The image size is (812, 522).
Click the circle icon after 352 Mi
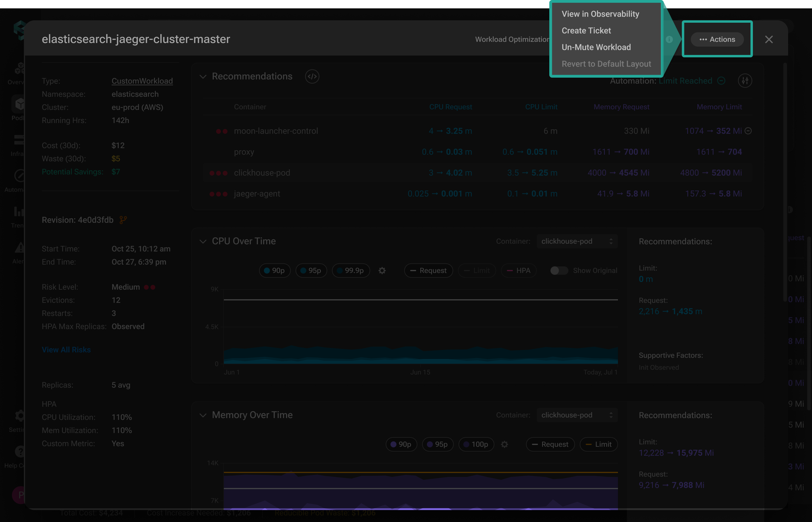point(748,131)
